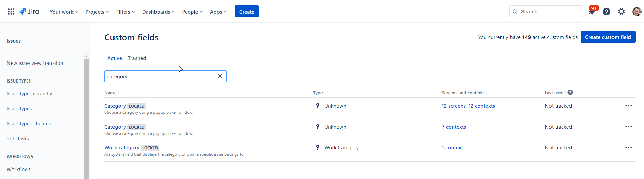
Task: Switch to the Active tab
Action: [115, 58]
